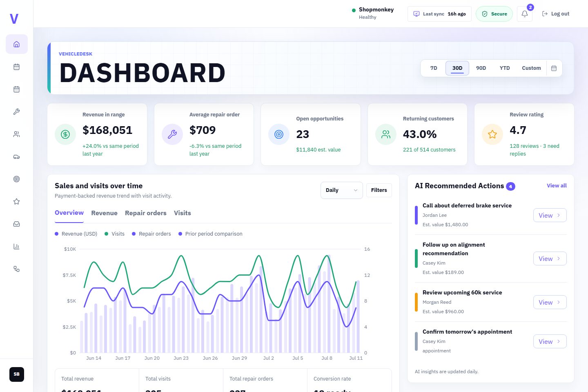Click '+24.0% vs same period last year' text
588x392 pixels.
coord(111,150)
